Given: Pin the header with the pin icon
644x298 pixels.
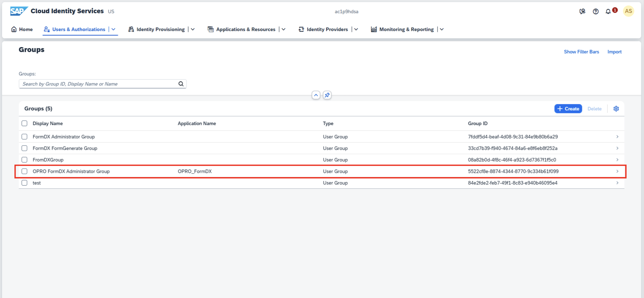Looking at the screenshot, I should (x=327, y=95).
